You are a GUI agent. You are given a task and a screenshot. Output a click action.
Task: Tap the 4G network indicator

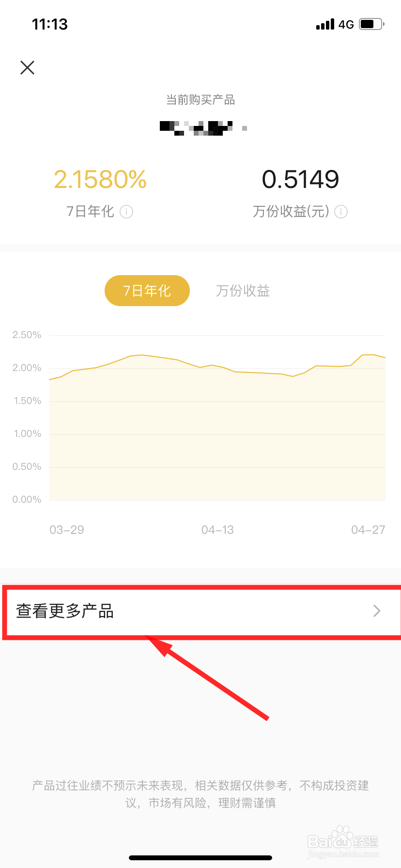(346, 24)
